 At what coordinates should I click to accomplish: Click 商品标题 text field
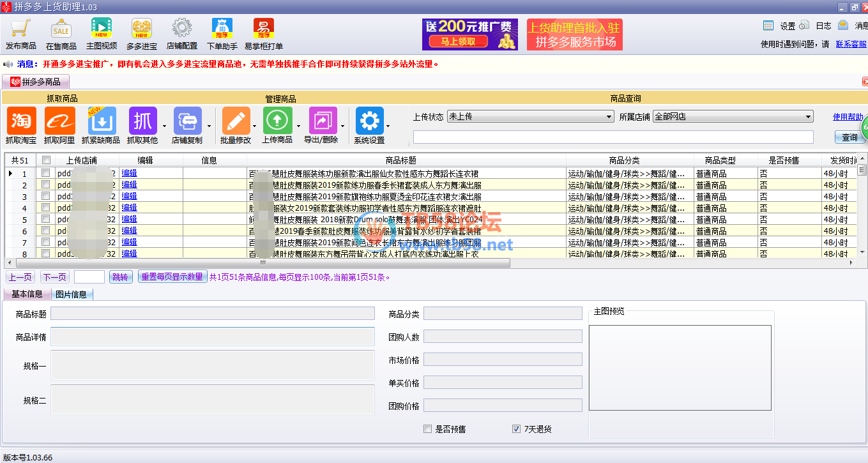click(x=213, y=314)
